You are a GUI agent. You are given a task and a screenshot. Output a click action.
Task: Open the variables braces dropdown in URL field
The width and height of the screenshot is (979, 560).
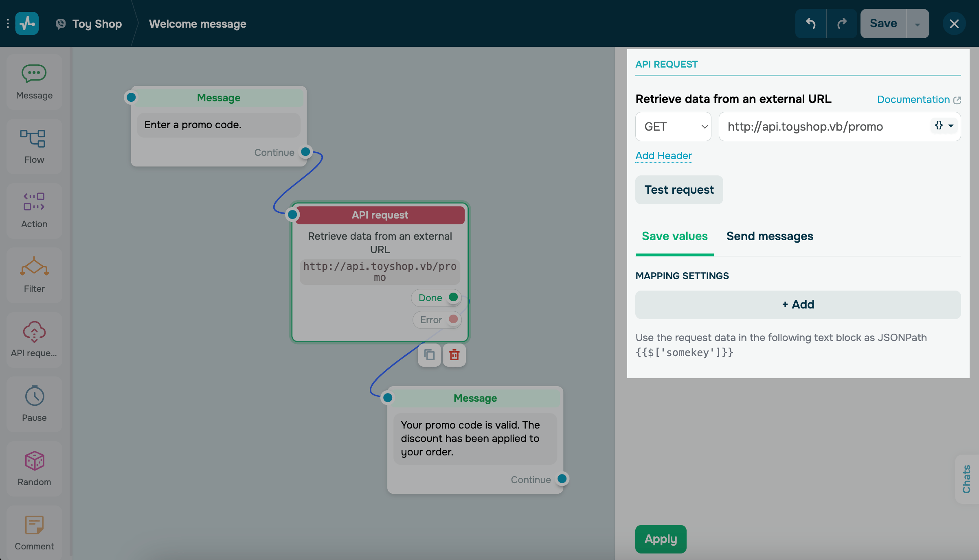coord(944,126)
